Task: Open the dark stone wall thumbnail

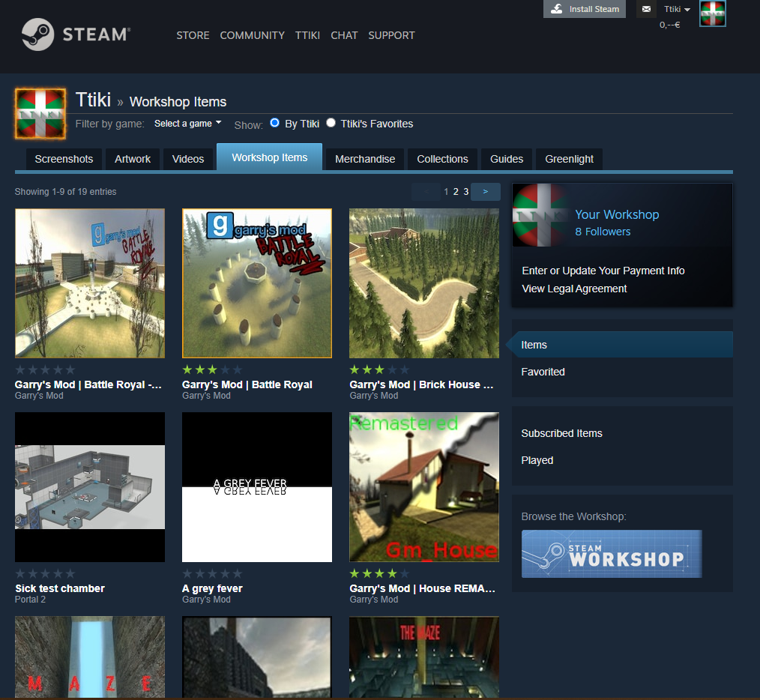Action: click(x=257, y=657)
